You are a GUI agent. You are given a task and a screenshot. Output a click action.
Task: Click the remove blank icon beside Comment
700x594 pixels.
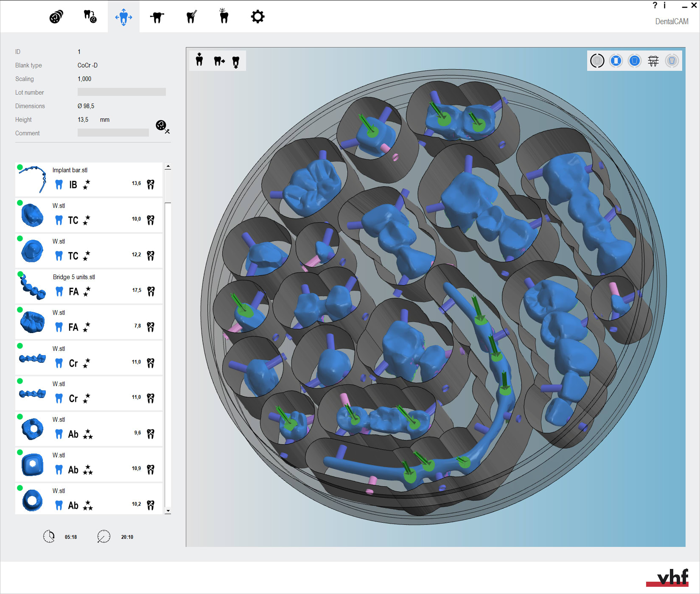(162, 126)
